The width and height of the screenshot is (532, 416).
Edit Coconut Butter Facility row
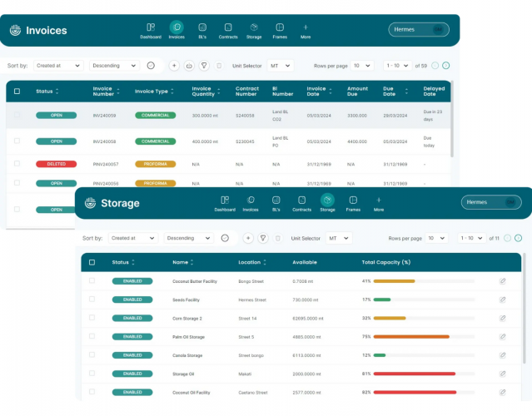point(503,281)
